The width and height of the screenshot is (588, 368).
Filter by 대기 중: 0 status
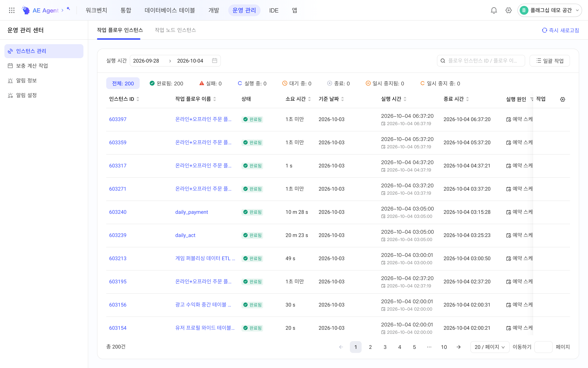pos(297,83)
